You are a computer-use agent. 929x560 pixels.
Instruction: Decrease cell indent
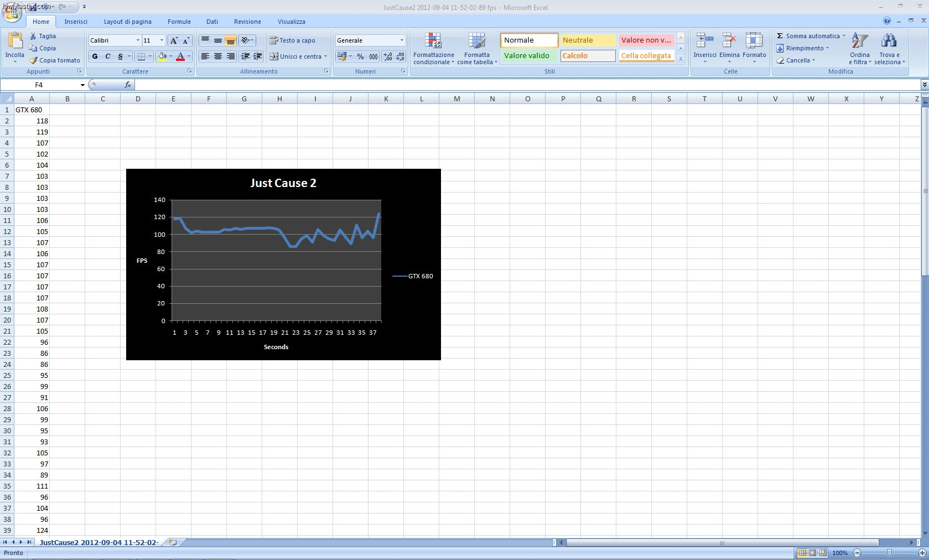pyautogui.click(x=245, y=56)
